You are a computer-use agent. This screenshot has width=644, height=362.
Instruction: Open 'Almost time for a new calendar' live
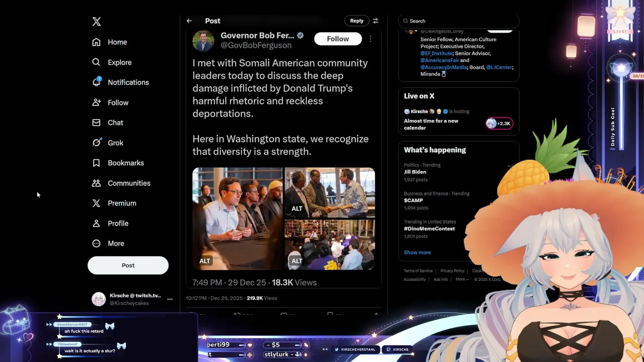431,124
